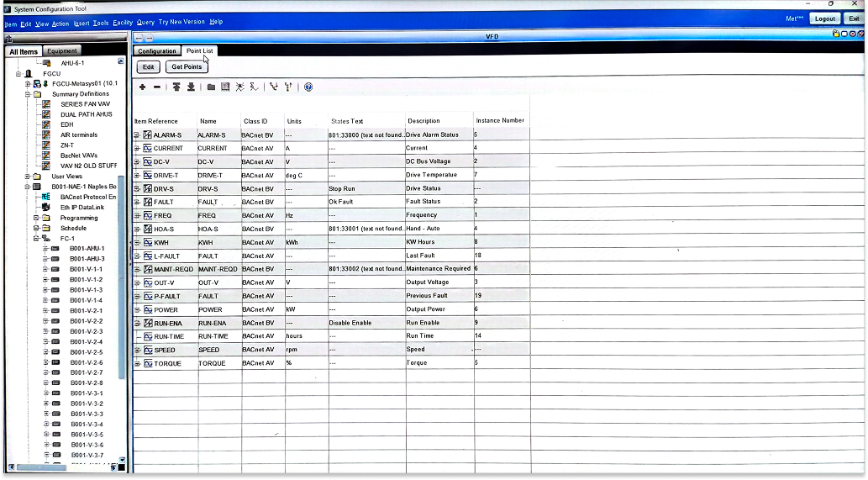The image size is (868, 480).
Task: Click the HOA-S point type icon
Action: [x=148, y=229]
